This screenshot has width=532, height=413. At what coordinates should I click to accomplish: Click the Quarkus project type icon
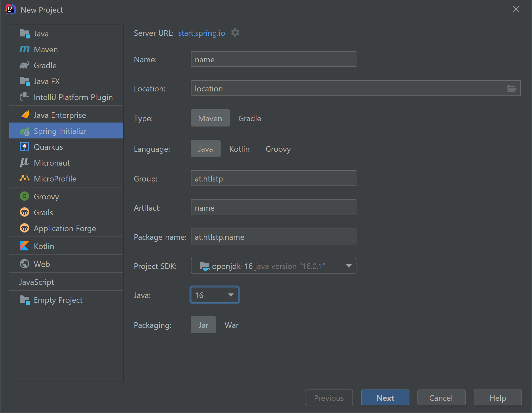pyautogui.click(x=25, y=147)
